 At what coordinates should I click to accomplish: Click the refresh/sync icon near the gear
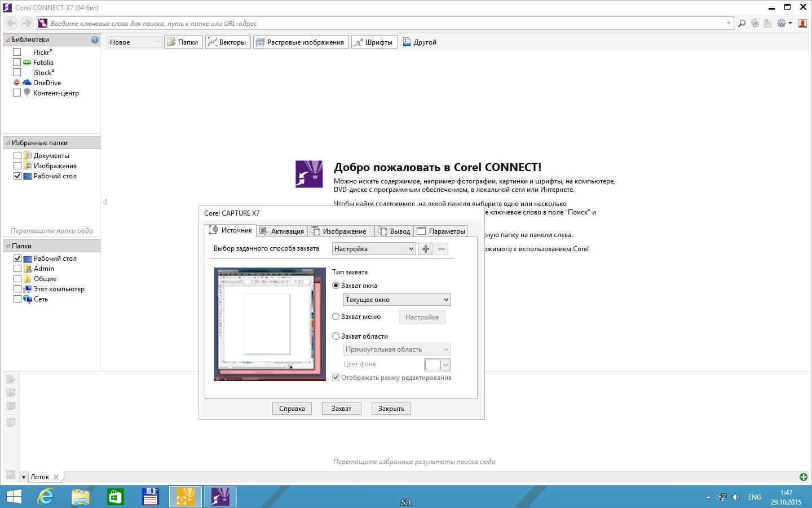tap(756, 23)
